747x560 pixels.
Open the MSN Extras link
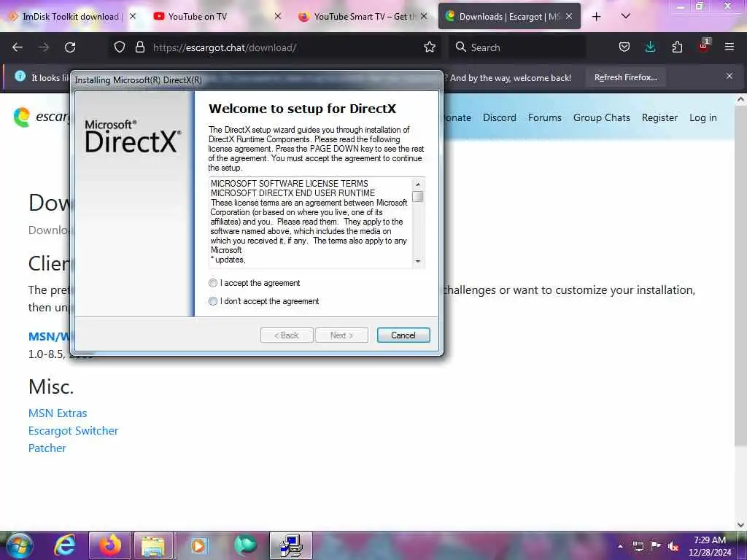click(x=58, y=413)
